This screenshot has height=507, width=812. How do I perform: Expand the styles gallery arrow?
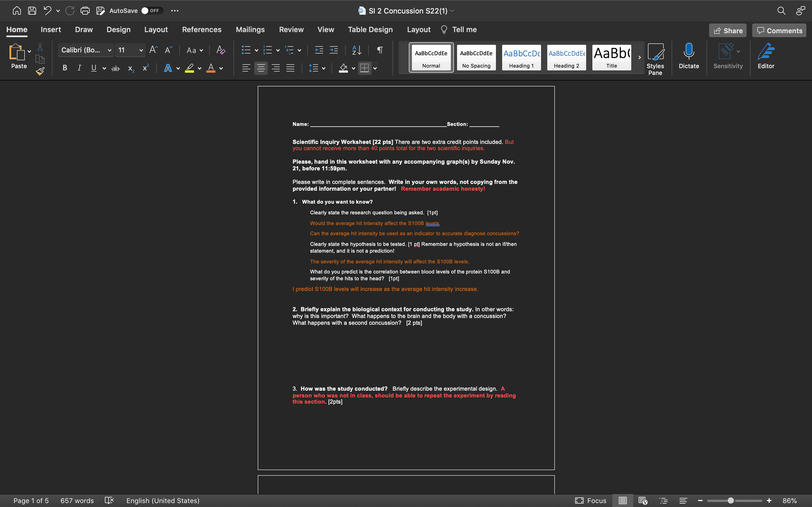[639, 57]
